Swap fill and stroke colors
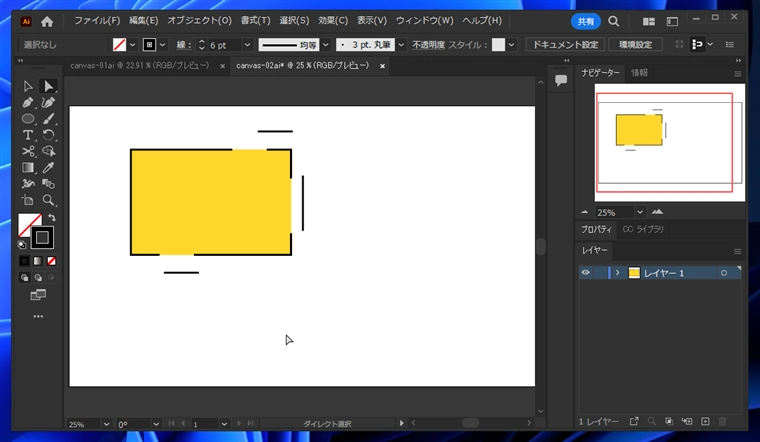The width and height of the screenshot is (760, 442). pos(51,218)
